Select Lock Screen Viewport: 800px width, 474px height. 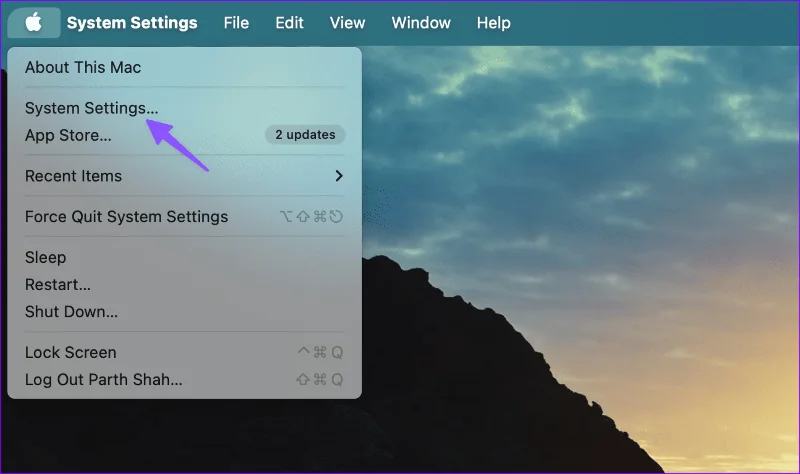point(185,353)
